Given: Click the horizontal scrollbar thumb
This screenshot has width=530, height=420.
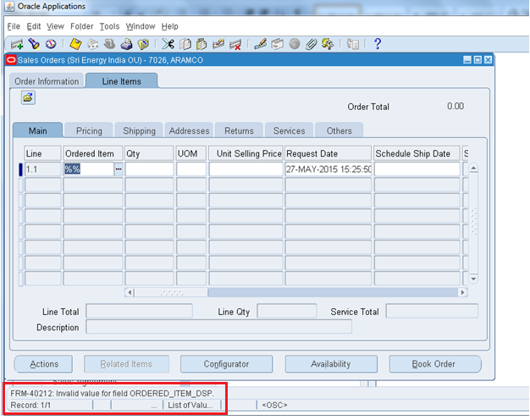Looking at the screenshot, I should point(171,292).
